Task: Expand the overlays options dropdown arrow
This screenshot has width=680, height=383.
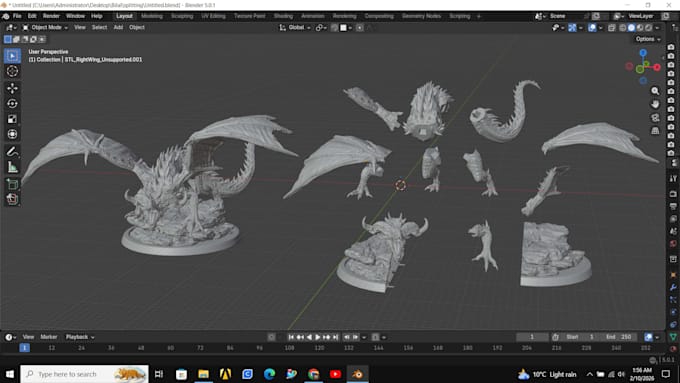Action: click(601, 28)
